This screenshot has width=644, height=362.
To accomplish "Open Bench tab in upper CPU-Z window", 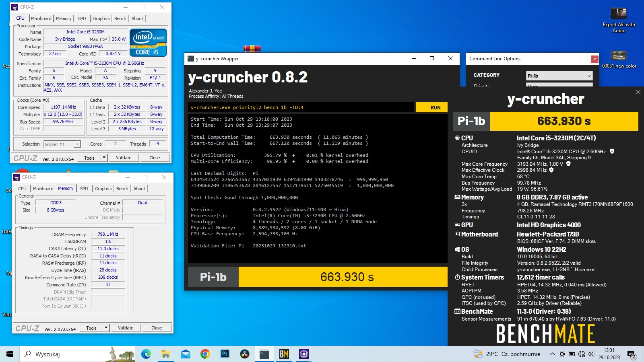I will [120, 19].
